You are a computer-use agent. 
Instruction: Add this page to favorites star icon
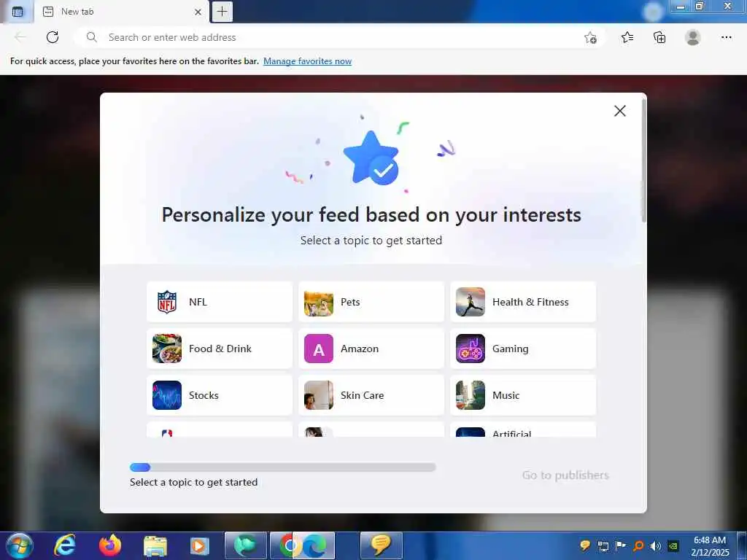(x=590, y=38)
